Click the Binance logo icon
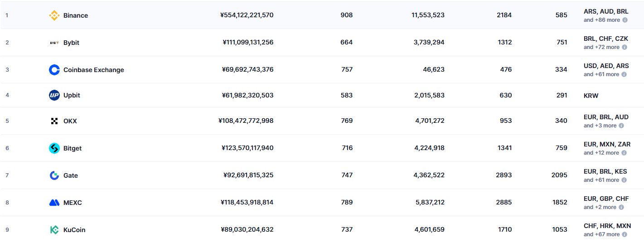The image size is (644, 243). pos(54,15)
